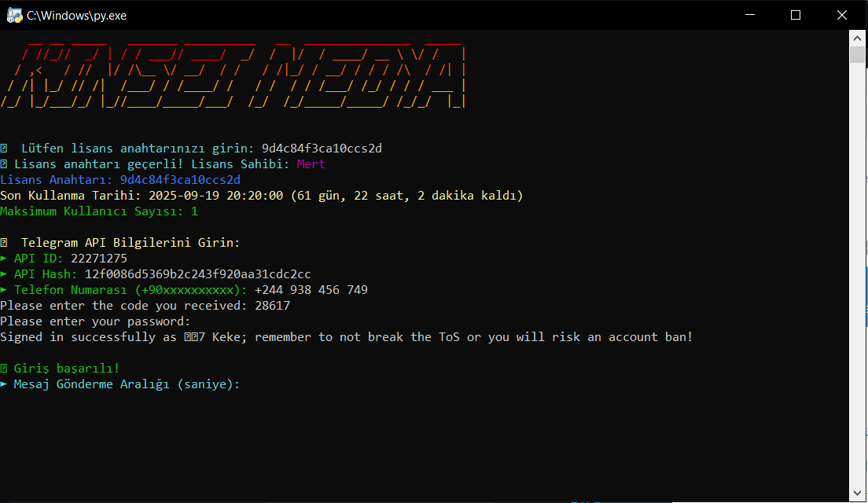Click the received code 28617
This screenshot has height=503, width=868.
coord(272,306)
